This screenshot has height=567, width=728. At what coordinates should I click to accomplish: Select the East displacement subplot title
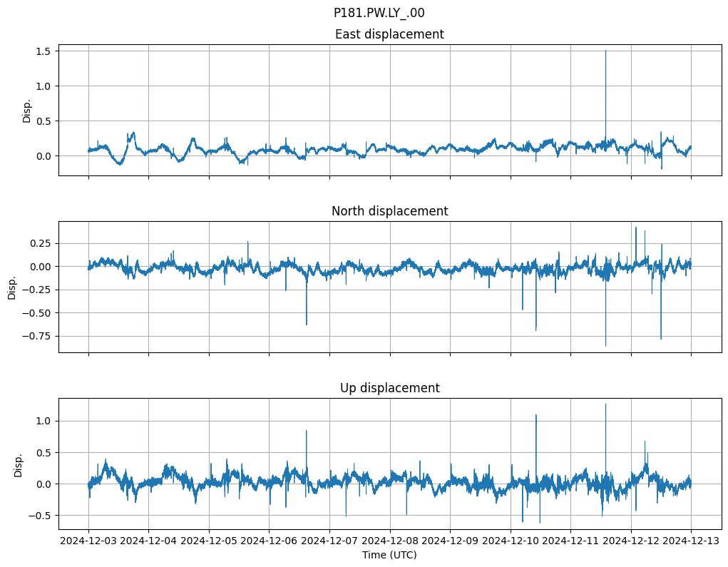click(389, 34)
